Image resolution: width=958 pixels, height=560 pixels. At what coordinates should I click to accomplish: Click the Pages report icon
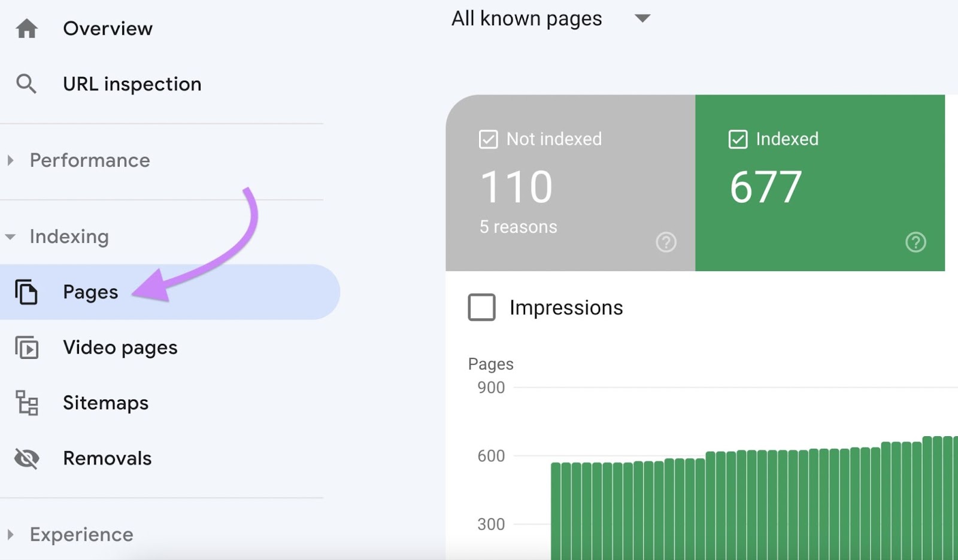pos(27,293)
